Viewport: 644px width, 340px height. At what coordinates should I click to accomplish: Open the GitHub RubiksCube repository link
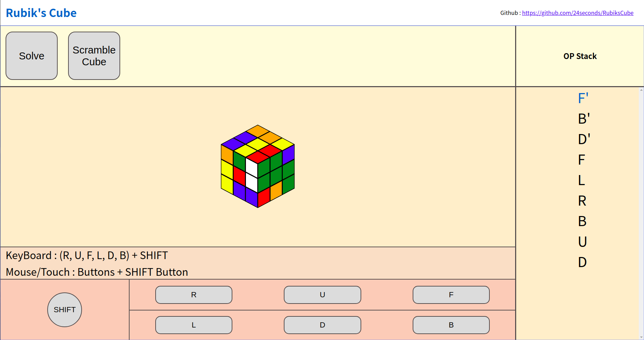[x=578, y=13]
